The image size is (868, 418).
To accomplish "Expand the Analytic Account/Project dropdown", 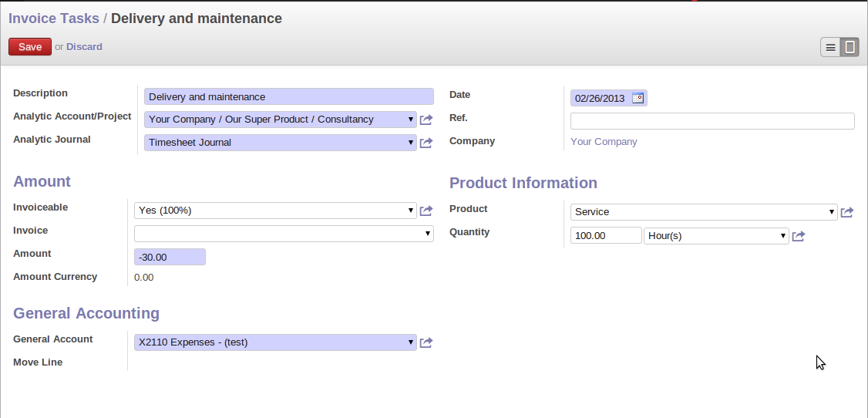I will pyautogui.click(x=412, y=120).
